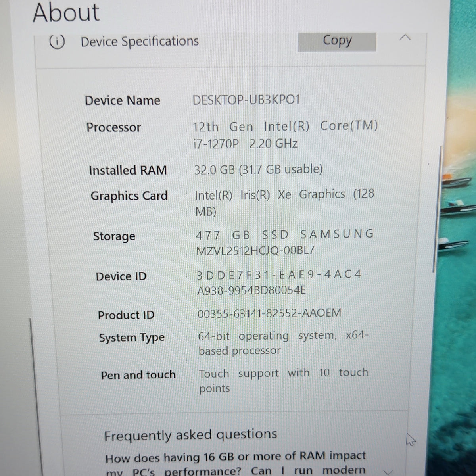
Task: Click the Device Specifications title text
Action: pyautogui.click(x=140, y=41)
